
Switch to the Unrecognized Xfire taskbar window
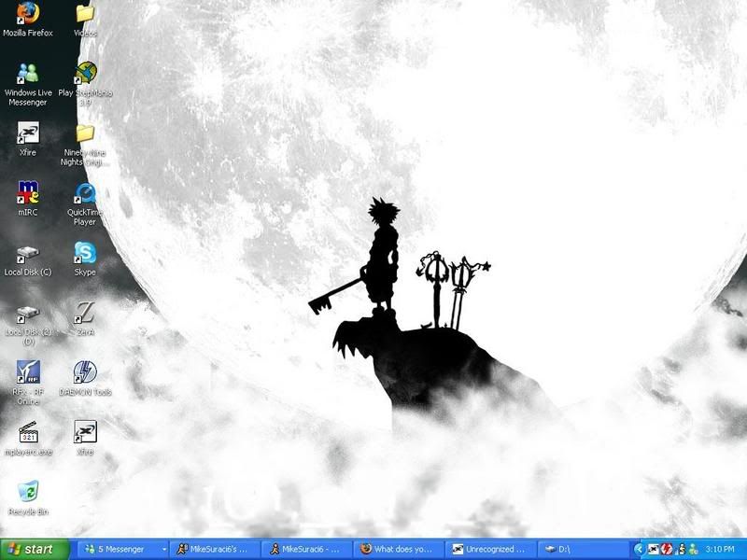tap(492, 550)
